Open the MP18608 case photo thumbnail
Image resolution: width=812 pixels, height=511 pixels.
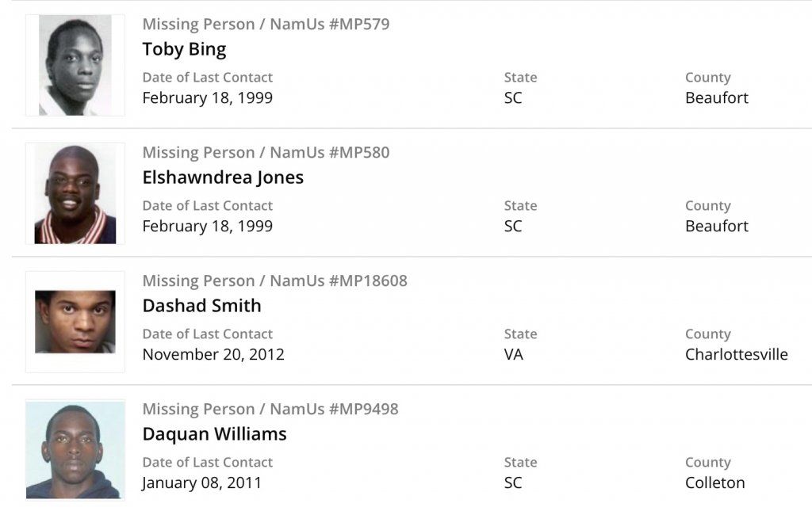(x=75, y=322)
